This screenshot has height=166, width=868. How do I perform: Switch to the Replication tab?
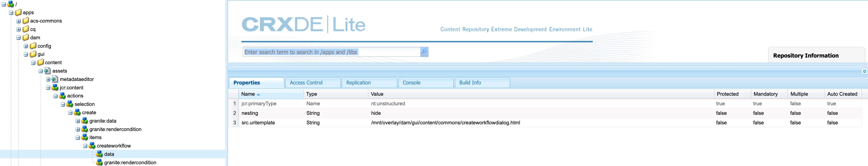click(x=369, y=82)
